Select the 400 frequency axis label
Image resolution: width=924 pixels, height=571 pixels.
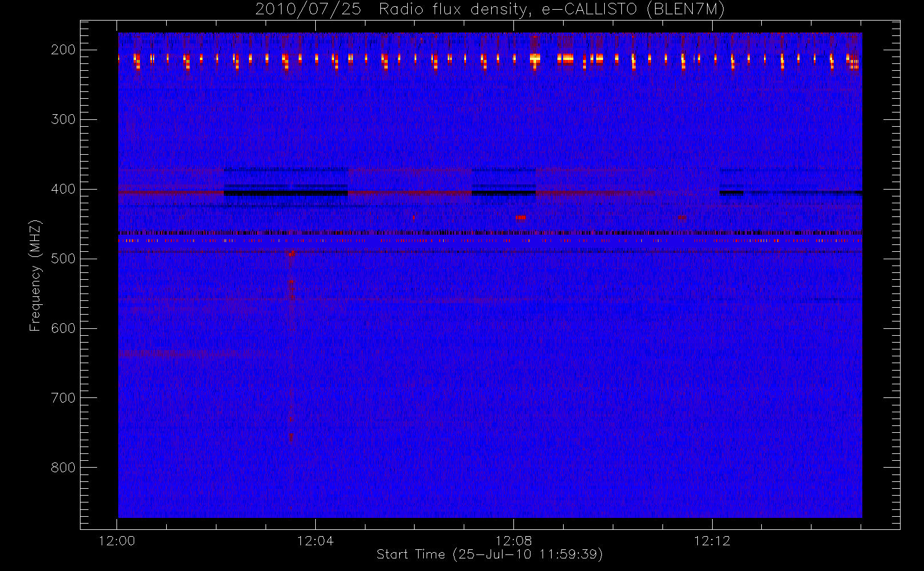(63, 189)
